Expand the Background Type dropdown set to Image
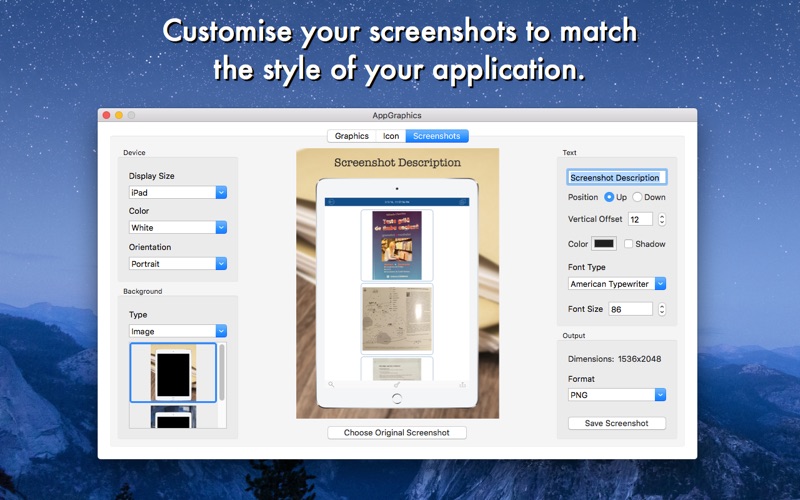This screenshot has height=500, width=800. pos(178,331)
